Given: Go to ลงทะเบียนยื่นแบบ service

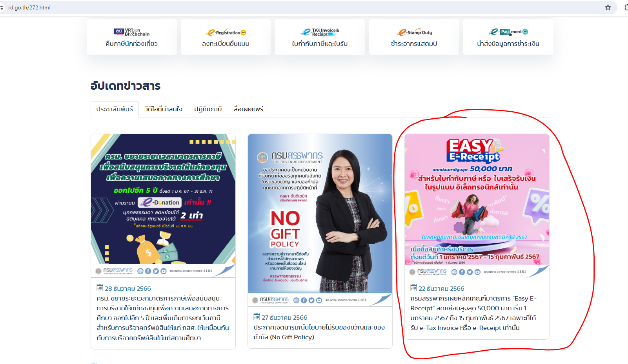Looking at the screenshot, I should pos(226,43).
